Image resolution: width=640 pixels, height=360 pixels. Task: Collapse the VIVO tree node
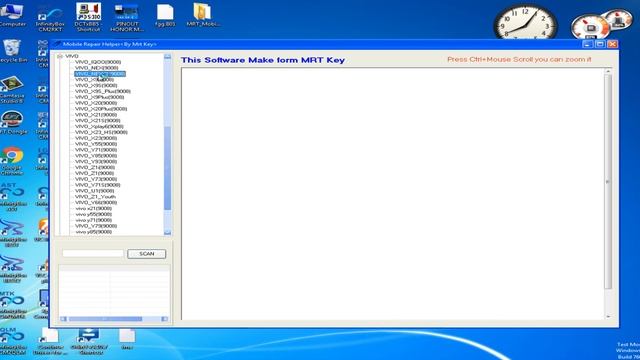[60, 56]
